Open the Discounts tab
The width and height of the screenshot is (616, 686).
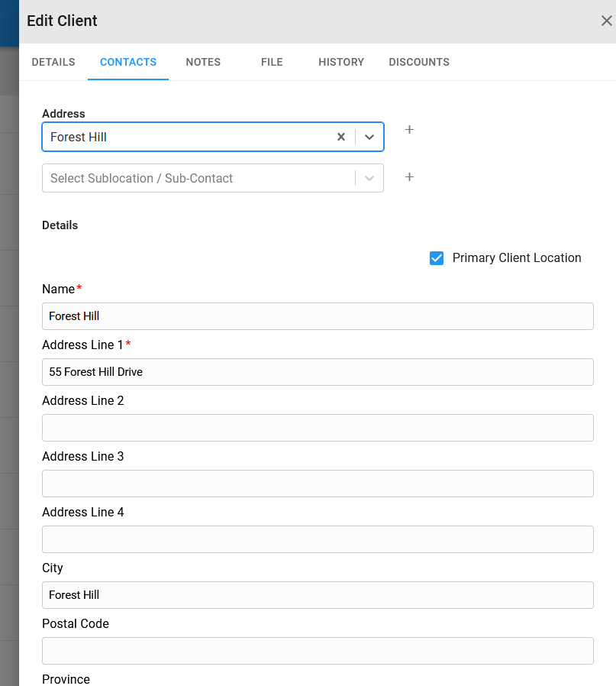point(419,62)
